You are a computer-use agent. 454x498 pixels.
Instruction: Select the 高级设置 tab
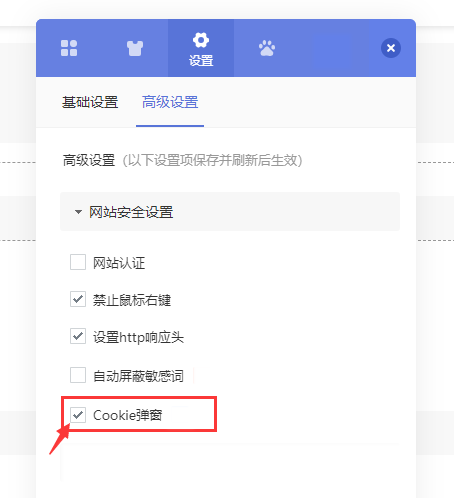pyautogui.click(x=170, y=102)
